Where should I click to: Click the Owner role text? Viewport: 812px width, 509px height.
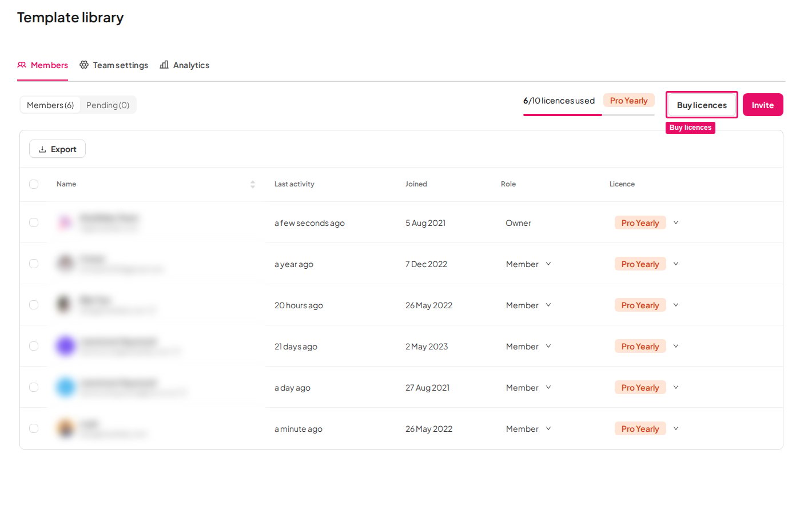(519, 223)
